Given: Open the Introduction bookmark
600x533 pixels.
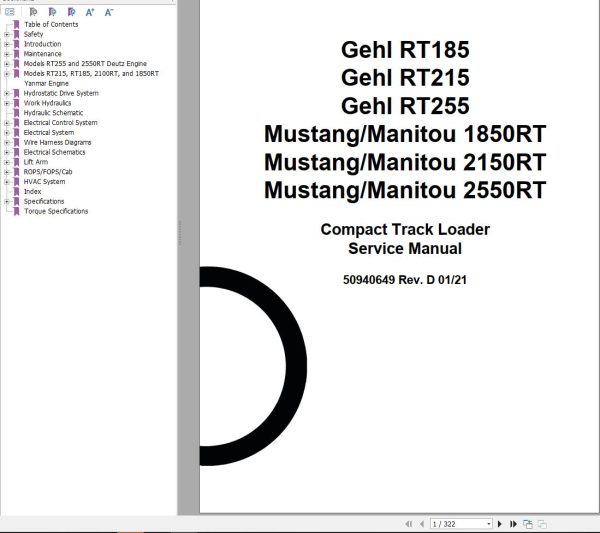Looking at the screenshot, I should pos(42,44).
